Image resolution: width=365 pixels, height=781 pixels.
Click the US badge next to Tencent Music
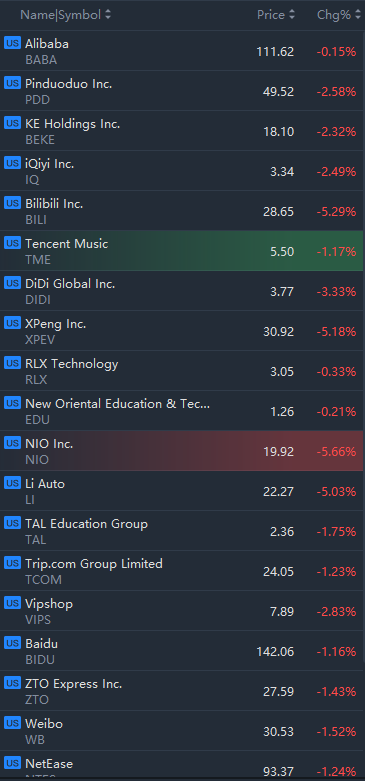pyautogui.click(x=12, y=243)
